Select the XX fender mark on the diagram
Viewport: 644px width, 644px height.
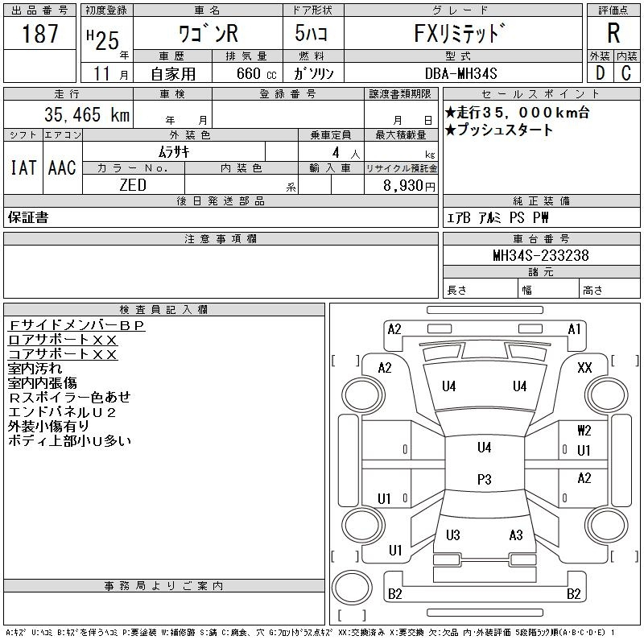coord(585,367)
